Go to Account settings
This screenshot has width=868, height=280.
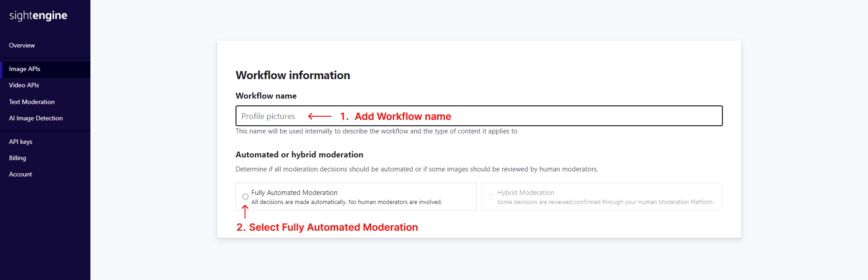[x=20, y=174]
